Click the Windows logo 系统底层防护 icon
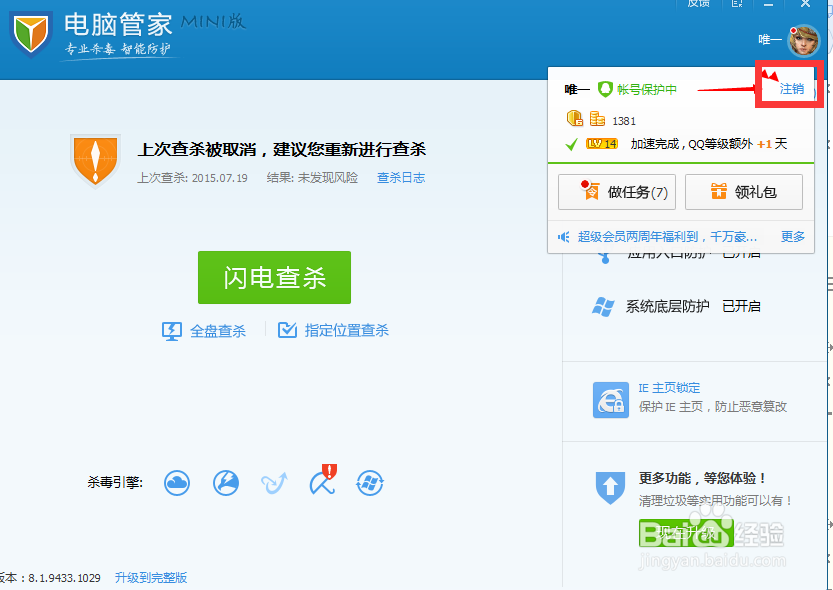 point(604,307)
